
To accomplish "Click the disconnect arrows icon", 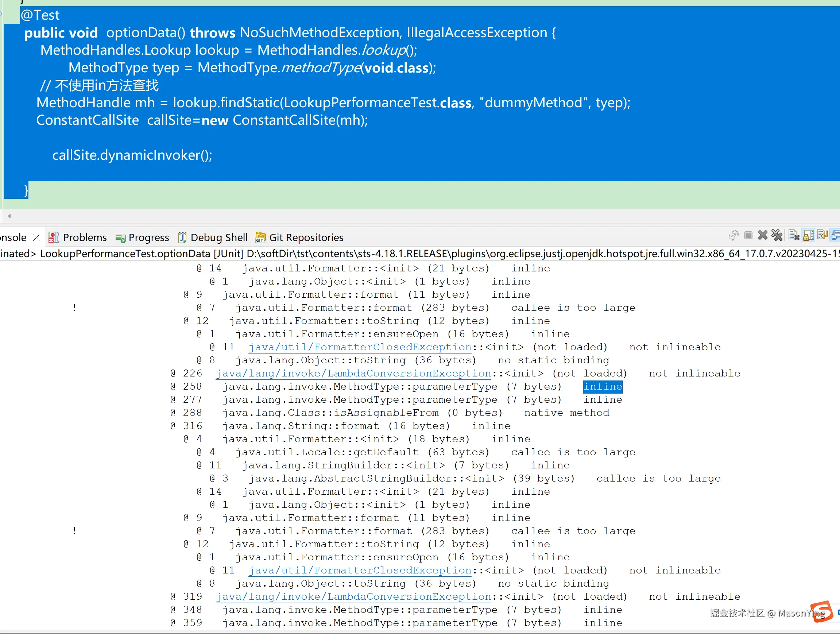I will (x=733, y=236).
